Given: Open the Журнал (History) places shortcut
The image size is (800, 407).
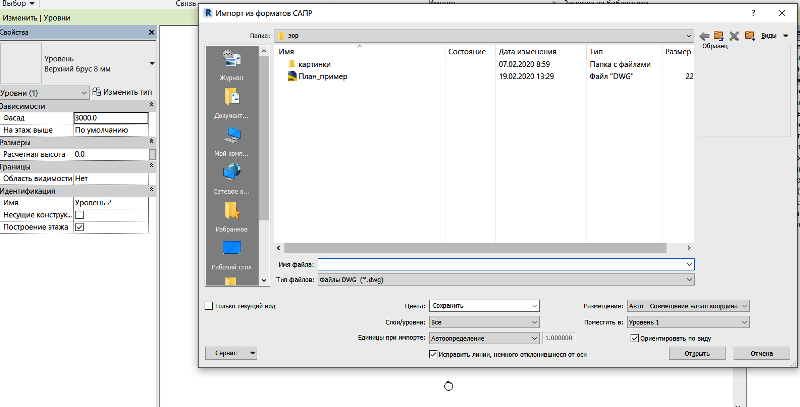Looking at the screenshot, I should (232, 66).
